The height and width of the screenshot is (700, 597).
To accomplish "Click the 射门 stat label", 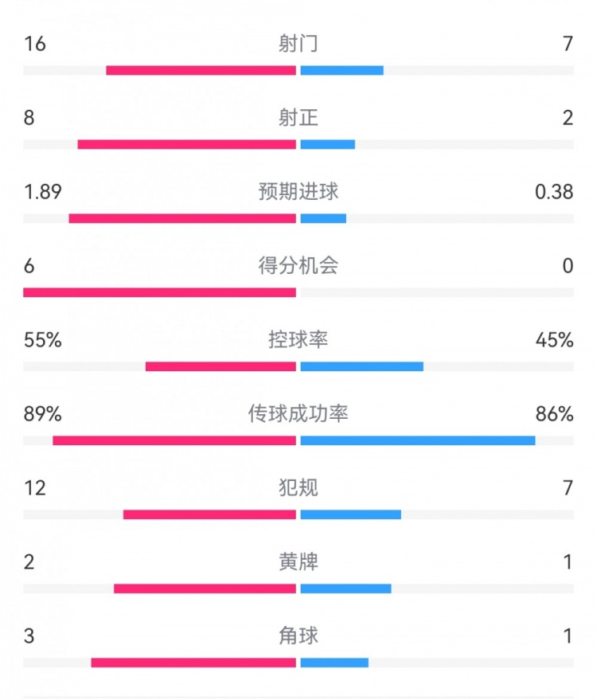I will [298, 44].
